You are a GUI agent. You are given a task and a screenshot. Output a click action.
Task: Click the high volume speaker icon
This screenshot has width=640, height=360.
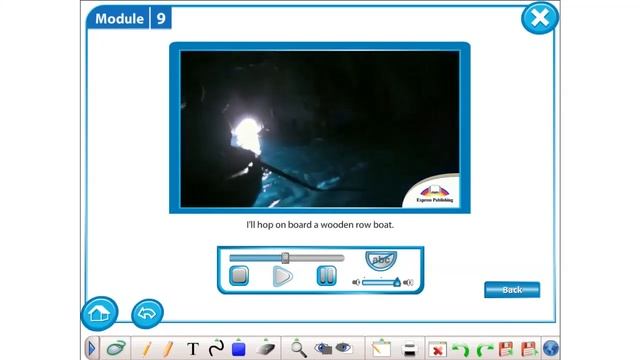click(408, 282)
